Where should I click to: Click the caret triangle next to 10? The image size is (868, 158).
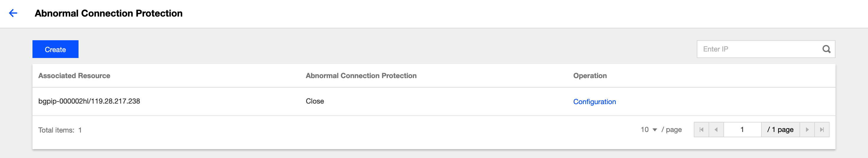655,130
